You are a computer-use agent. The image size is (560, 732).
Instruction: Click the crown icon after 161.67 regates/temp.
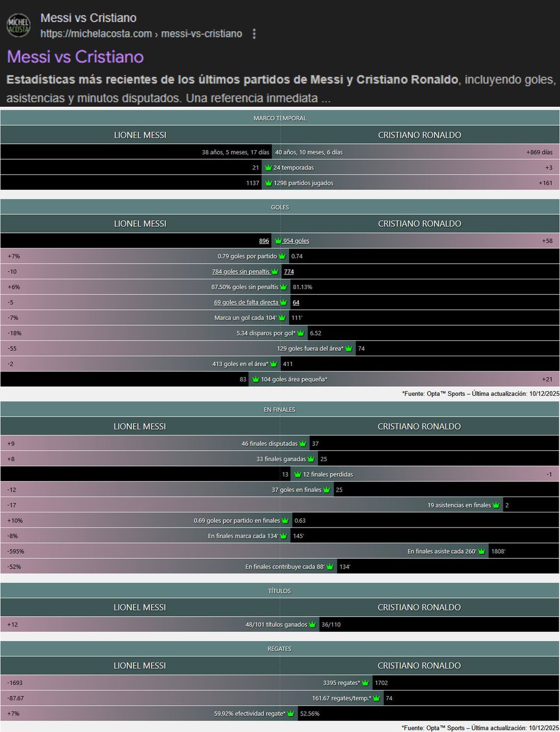(x=376, y=698)
